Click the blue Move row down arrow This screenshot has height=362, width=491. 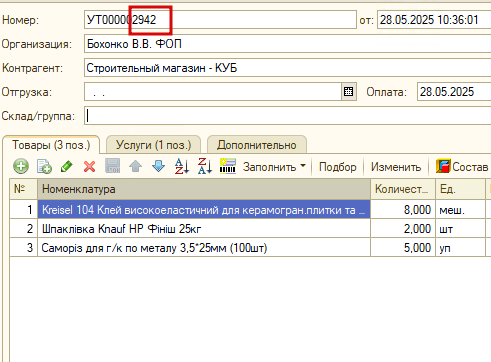coord(158,166)
